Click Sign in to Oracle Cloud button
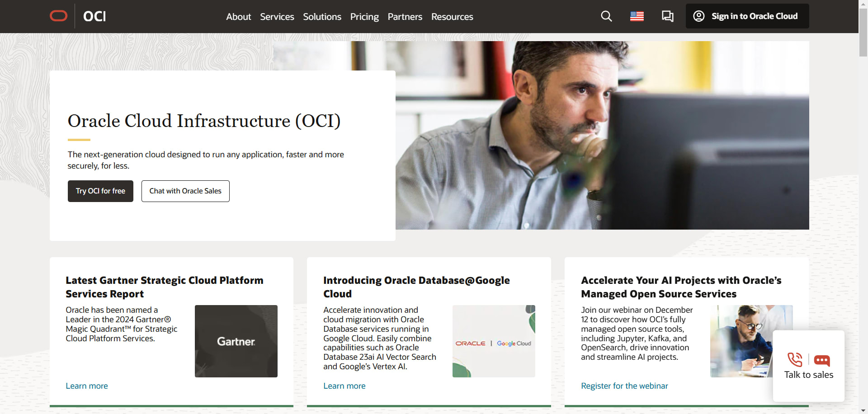Viewport: 868px width, 414px height. (747, 16)
